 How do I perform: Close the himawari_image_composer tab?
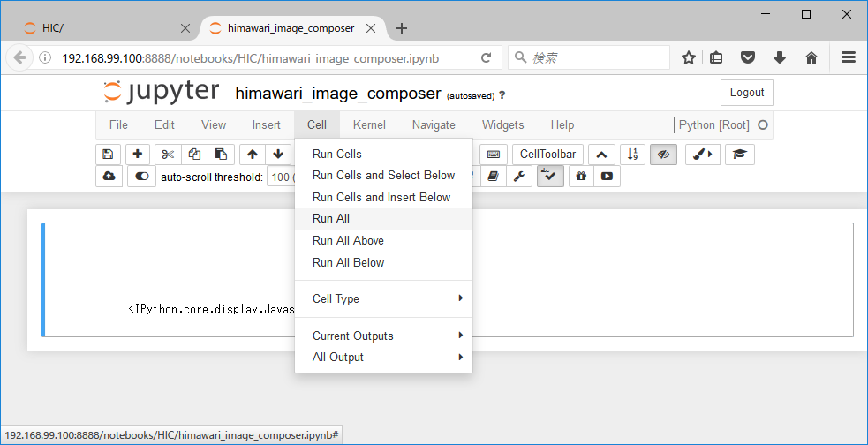pos(371,28)
